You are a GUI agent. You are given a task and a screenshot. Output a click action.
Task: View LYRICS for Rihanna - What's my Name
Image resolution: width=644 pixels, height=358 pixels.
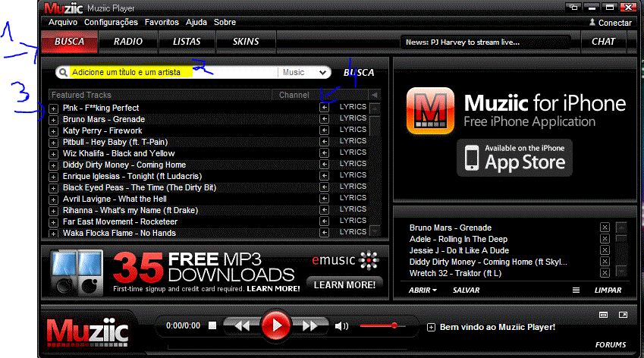tap(353, 209)
